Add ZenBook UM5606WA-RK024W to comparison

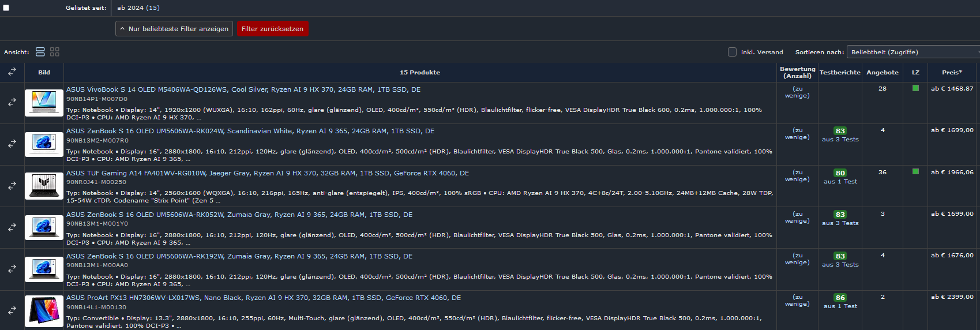coord(12,144)
